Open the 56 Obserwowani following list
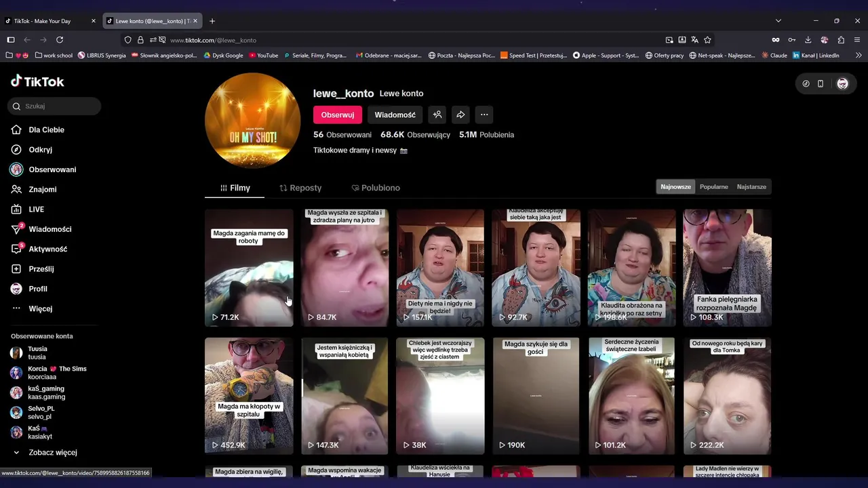Screen dimensions: 868x488 342,135
